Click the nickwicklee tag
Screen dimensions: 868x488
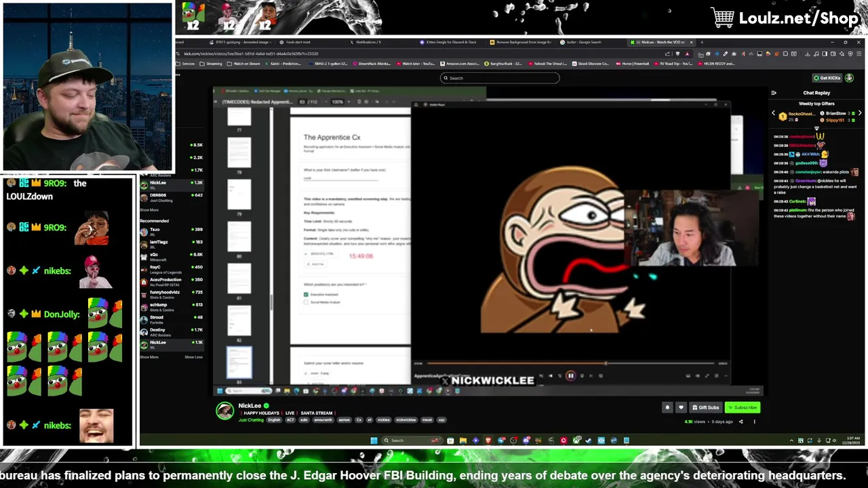[x=406, y=420]
